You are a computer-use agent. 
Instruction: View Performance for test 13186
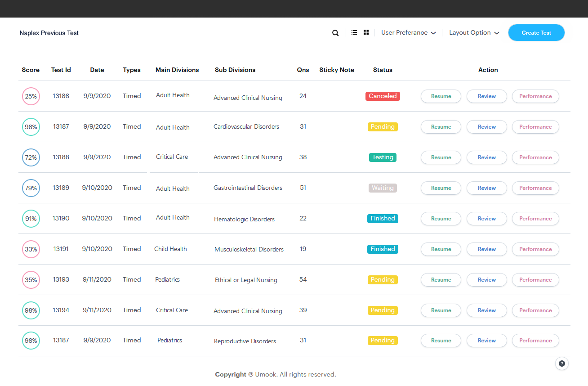[535, 96]
